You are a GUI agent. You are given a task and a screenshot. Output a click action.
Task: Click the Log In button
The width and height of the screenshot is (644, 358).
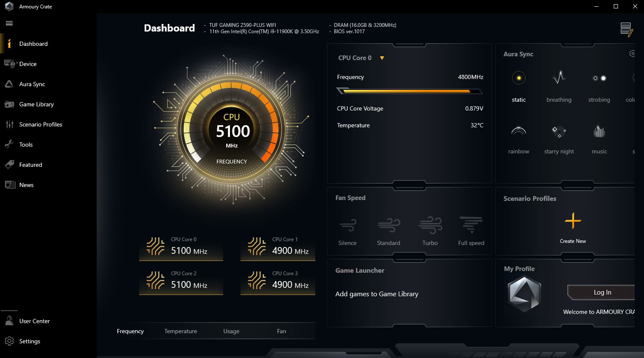point(602,292)
